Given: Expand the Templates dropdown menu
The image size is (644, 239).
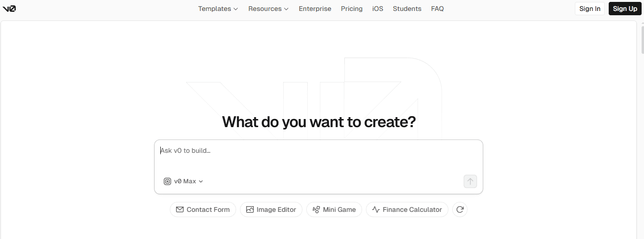Looking at the screenshot, I should pyautogui.click(x=218, y=9).
